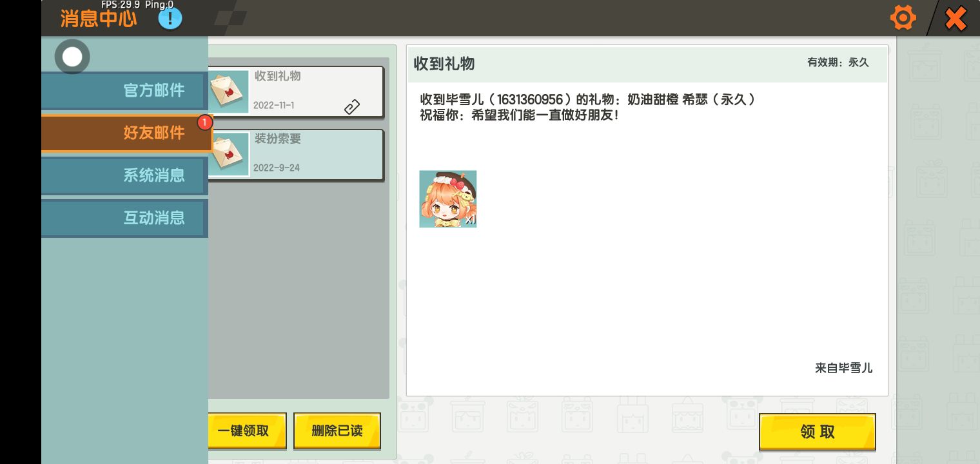The image size is (980, 464).
Task: Open settings with the orange gear icon
Action: coord(903,17)
